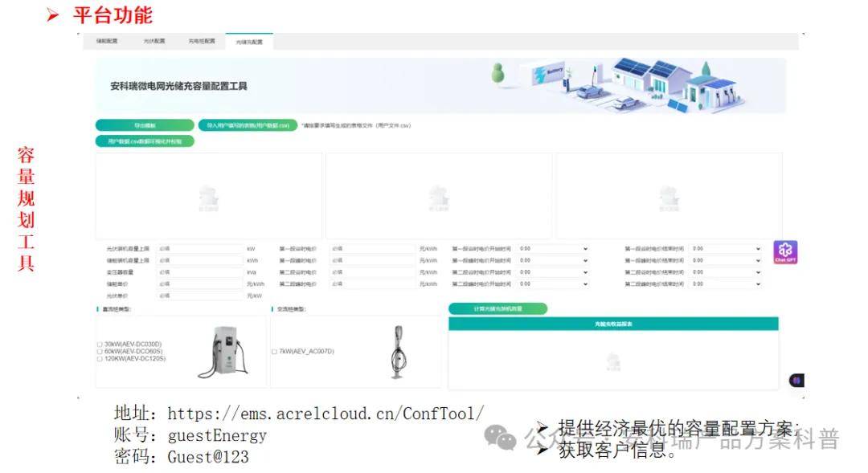
Task: Open the ems.acrelcloud.cn/ConfTool URL
Action: click(x=325, y=414)
